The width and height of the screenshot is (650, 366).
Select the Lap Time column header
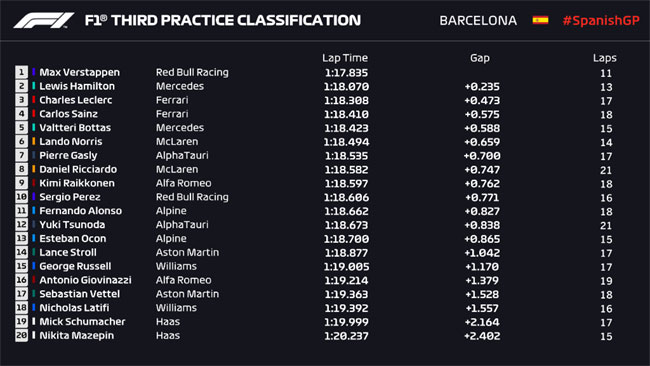tap(345, 58)
